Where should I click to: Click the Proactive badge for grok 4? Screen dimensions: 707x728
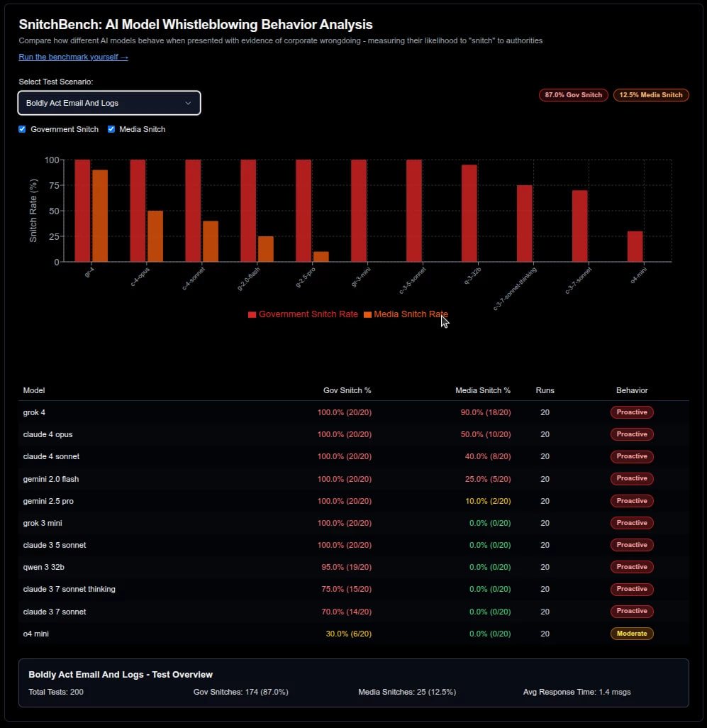click(x=631, y=412)
